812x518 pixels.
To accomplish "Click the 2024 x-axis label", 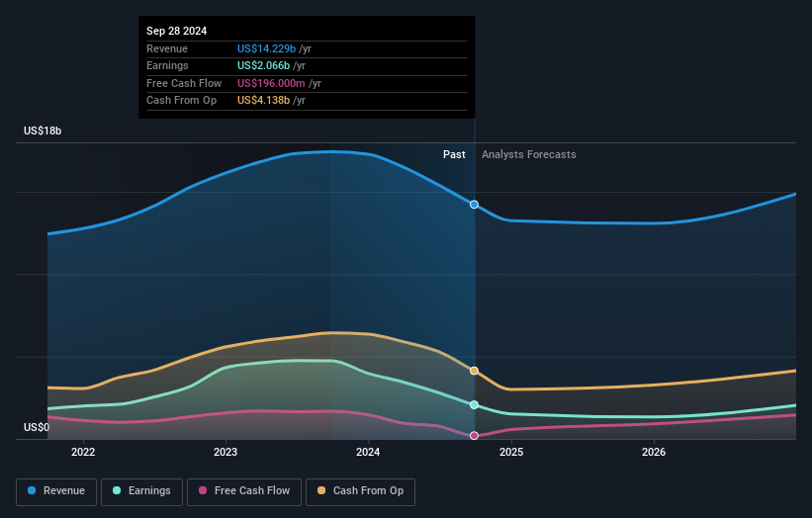I will 368,452.
